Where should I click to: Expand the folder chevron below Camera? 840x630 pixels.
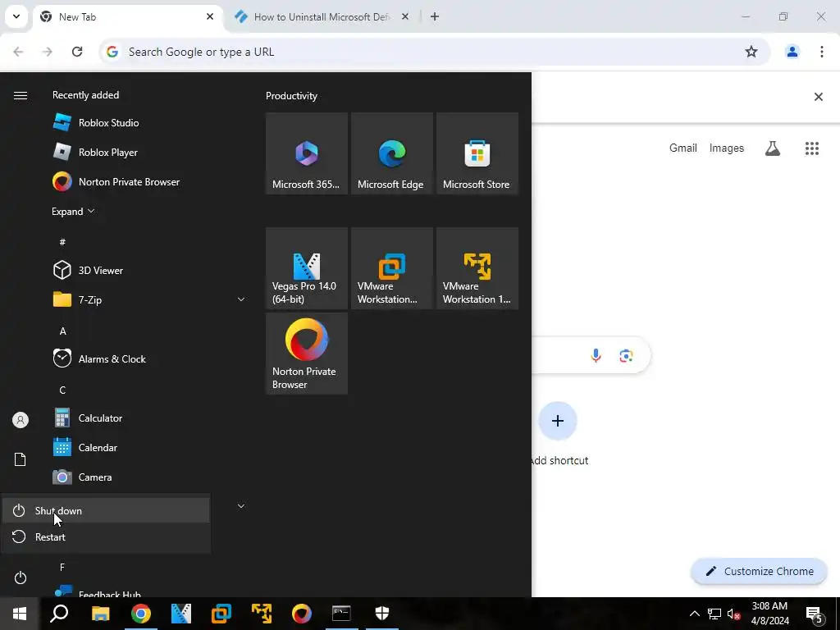(241, 505)
